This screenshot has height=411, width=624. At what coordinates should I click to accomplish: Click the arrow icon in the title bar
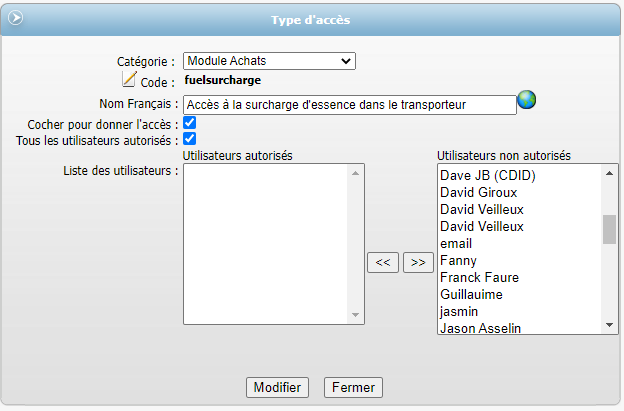(16, 18)
